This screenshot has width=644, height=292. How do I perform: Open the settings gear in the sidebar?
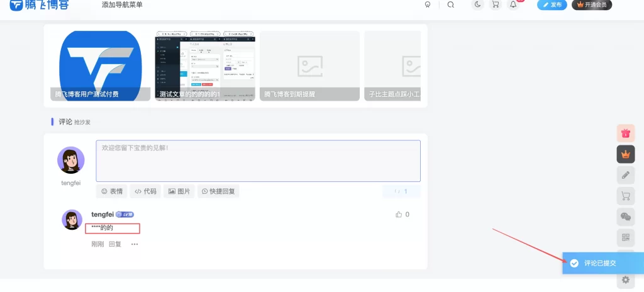(625, 279)
